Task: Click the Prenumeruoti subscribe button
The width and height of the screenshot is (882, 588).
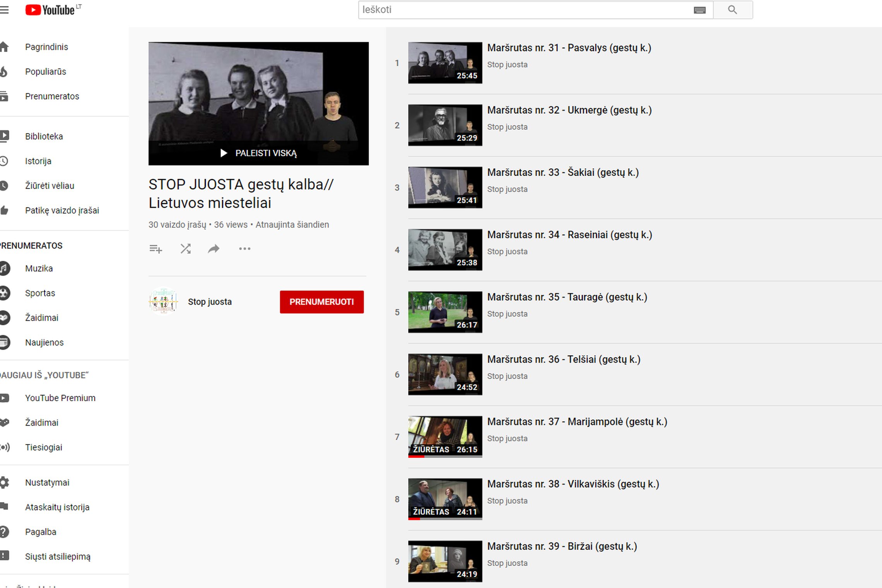Action: [x=322, y=302]
